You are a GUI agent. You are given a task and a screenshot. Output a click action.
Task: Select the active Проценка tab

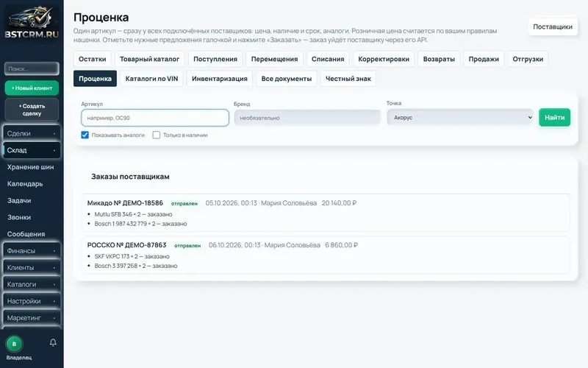click(x=96, y=79)
